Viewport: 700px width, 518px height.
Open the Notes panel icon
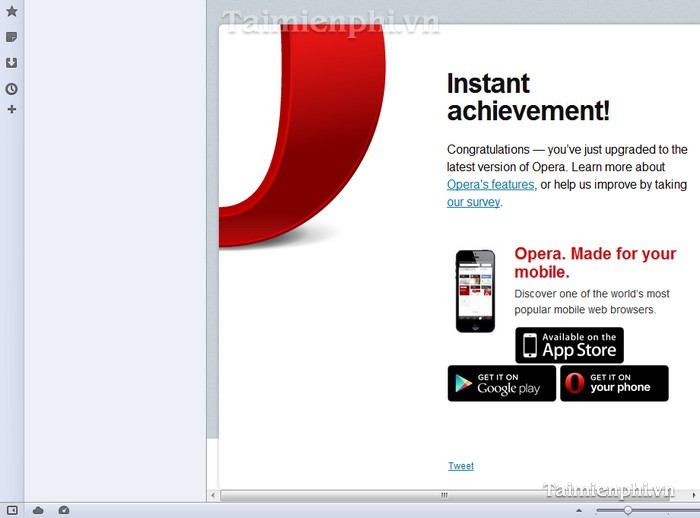point(12,37)
